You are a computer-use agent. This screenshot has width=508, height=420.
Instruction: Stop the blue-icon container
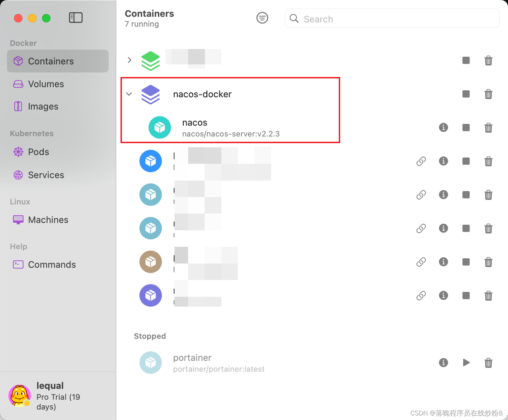[466, 161]
